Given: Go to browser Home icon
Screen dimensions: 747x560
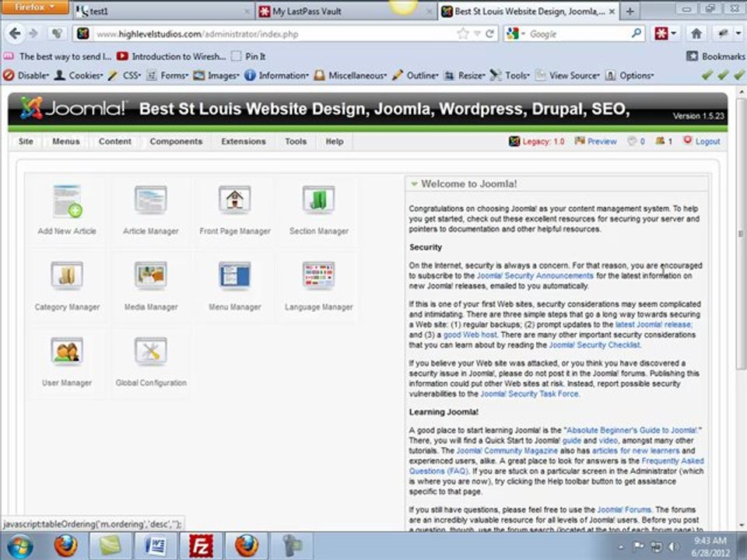Looking at the screenshot, I should [696, 33].
